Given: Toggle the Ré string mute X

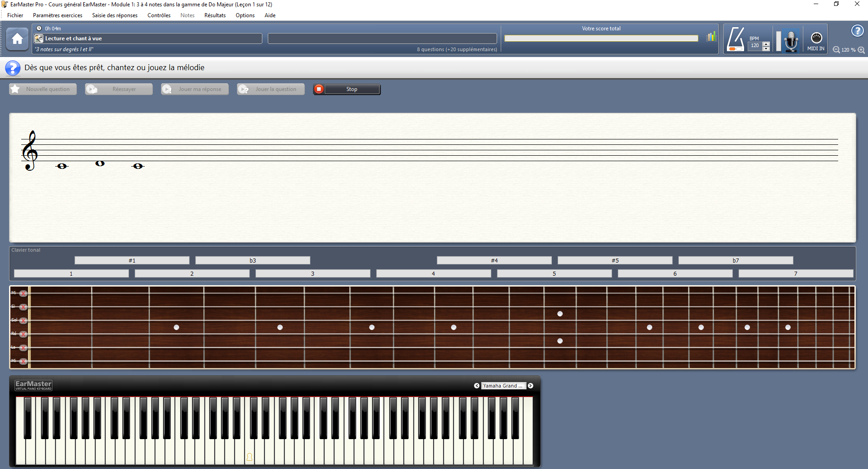Looking at the screenshot, I should (x=23, y=334).
